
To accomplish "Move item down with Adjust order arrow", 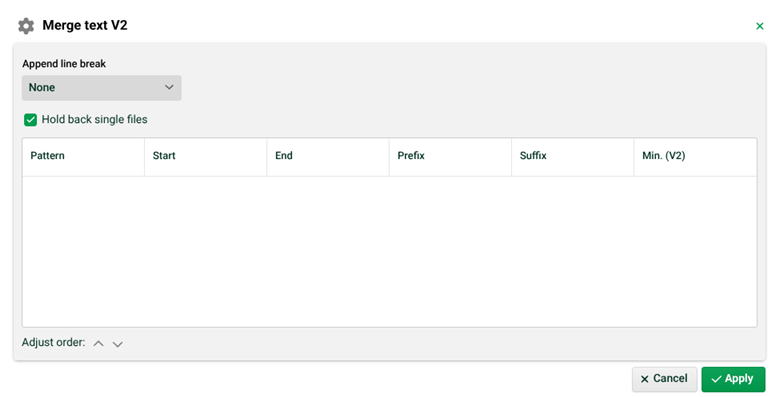I will 117,344.
